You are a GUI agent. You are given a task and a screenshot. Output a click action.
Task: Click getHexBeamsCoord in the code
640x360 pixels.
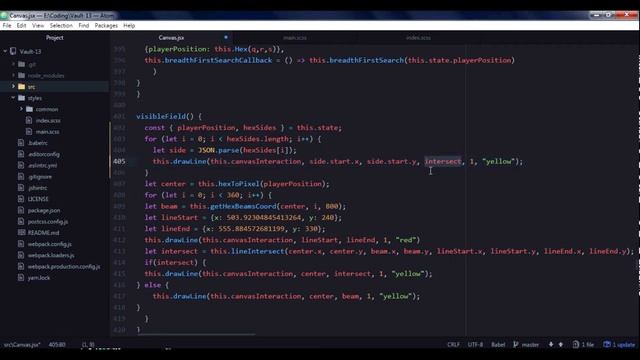[x=243, y=206]
